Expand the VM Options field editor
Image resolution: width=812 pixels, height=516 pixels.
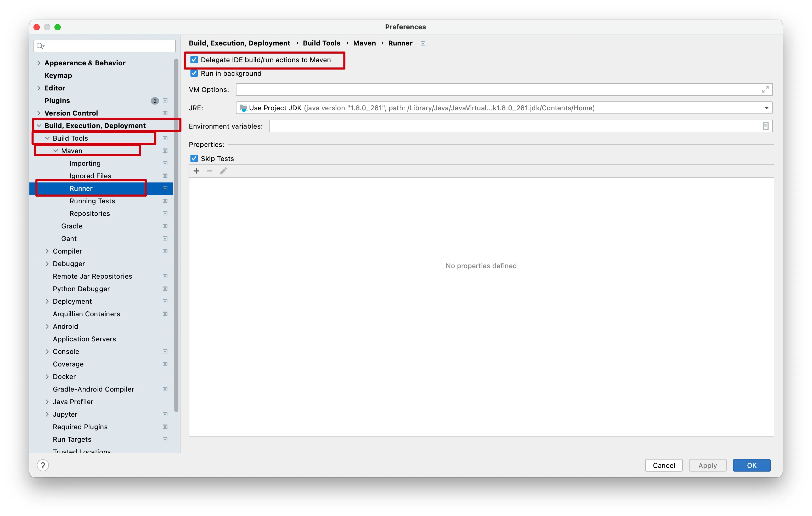tap(765, 90)
